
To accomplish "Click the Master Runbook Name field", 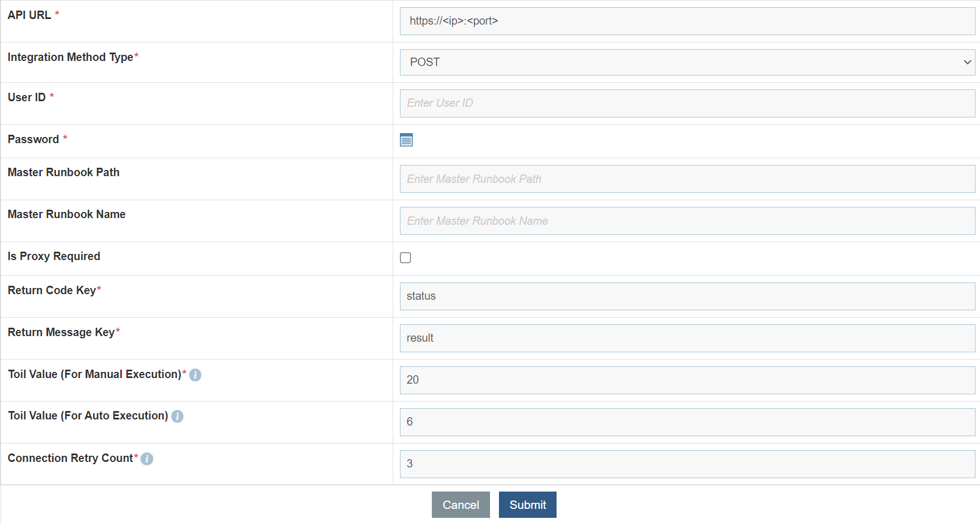I will 687,221.
